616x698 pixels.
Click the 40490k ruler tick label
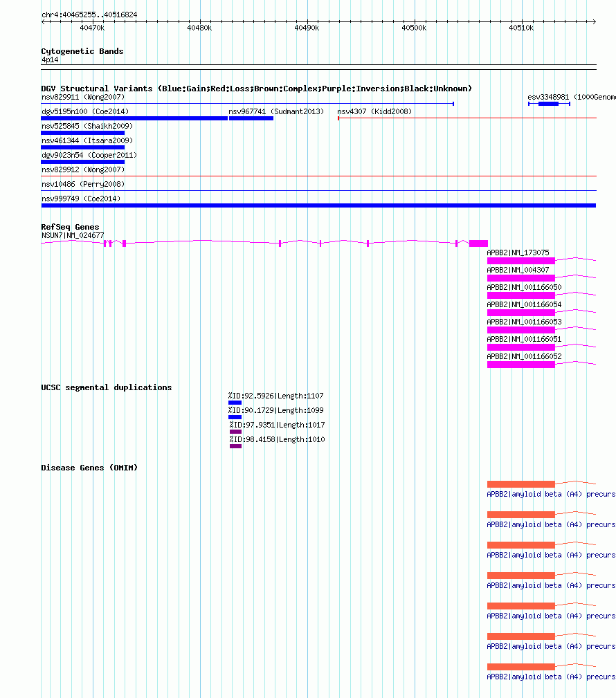coord(307,28)
